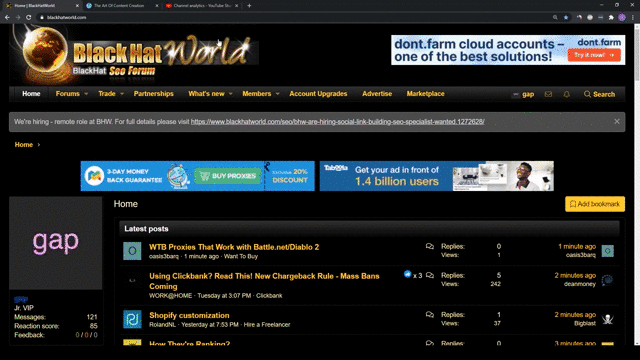This screenshot has height=360, width=640.
Task: Open the Shopify customization thread
Action: point(189,315)
